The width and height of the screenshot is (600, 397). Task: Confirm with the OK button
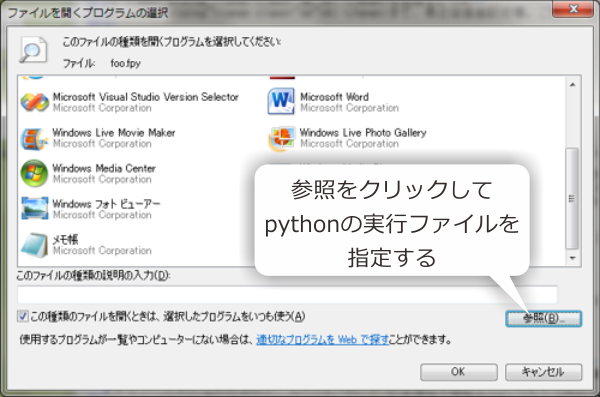[459, 372]
